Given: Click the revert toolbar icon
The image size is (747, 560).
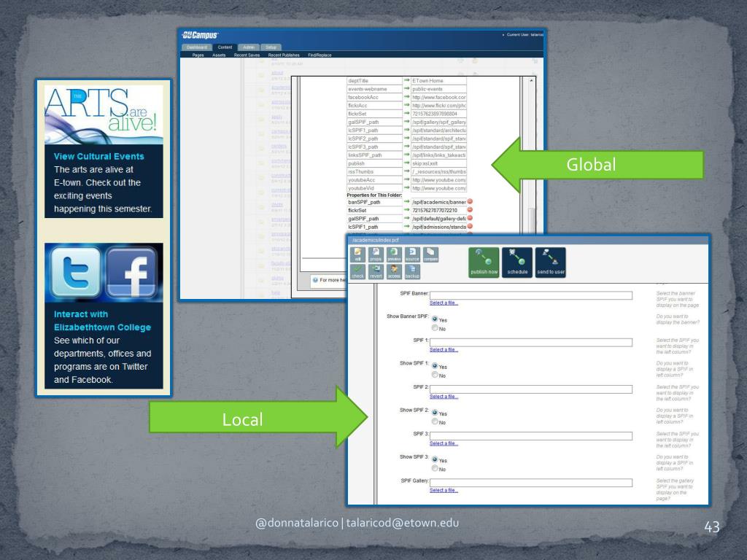Looking at the screenshot, I should (376, 271).
